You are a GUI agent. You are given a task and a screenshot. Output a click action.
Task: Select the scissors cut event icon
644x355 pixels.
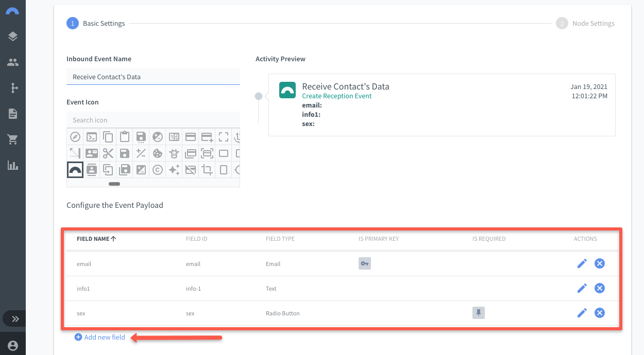(108, 153)
